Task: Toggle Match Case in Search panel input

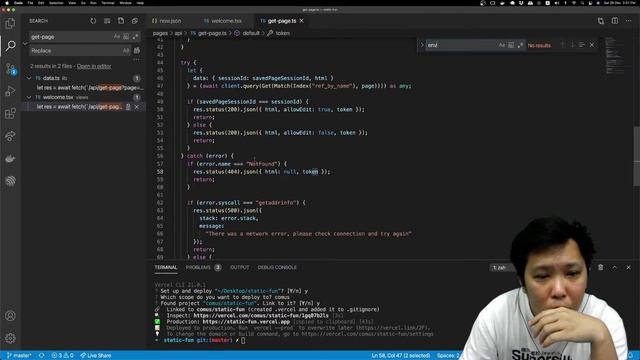Action: click(x=117, y=37)
